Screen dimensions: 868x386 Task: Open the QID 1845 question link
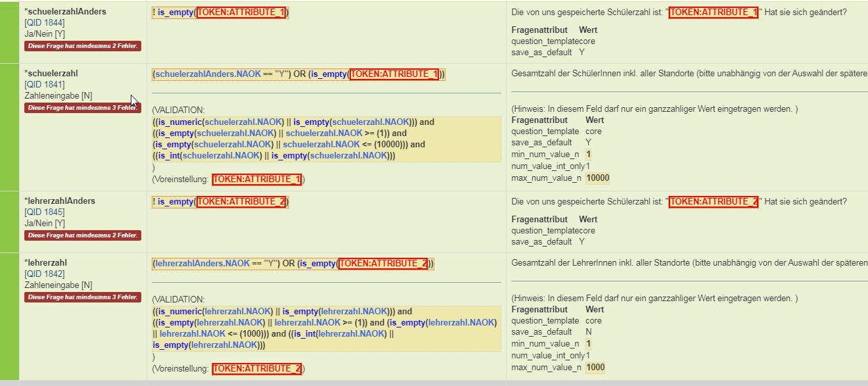(45, 212)
